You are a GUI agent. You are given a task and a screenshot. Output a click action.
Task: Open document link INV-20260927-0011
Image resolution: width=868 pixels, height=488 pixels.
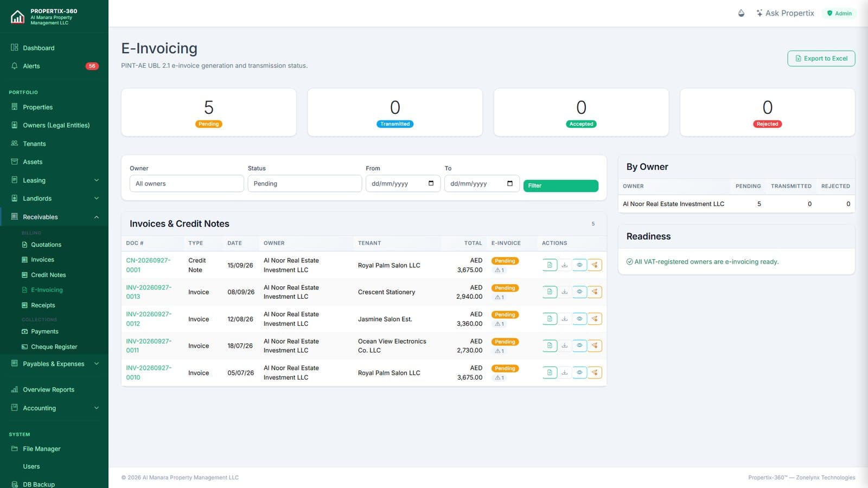(x=149, y=345)
